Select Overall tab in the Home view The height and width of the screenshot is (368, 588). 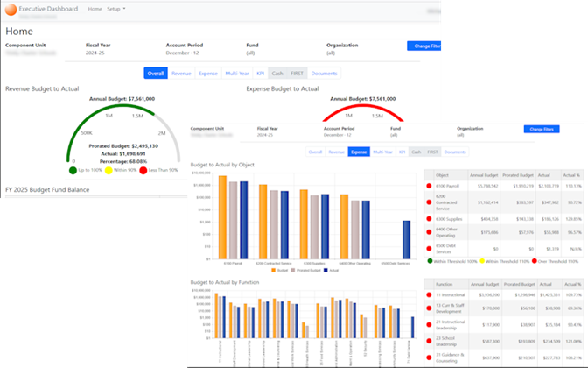tap(156, 74)
